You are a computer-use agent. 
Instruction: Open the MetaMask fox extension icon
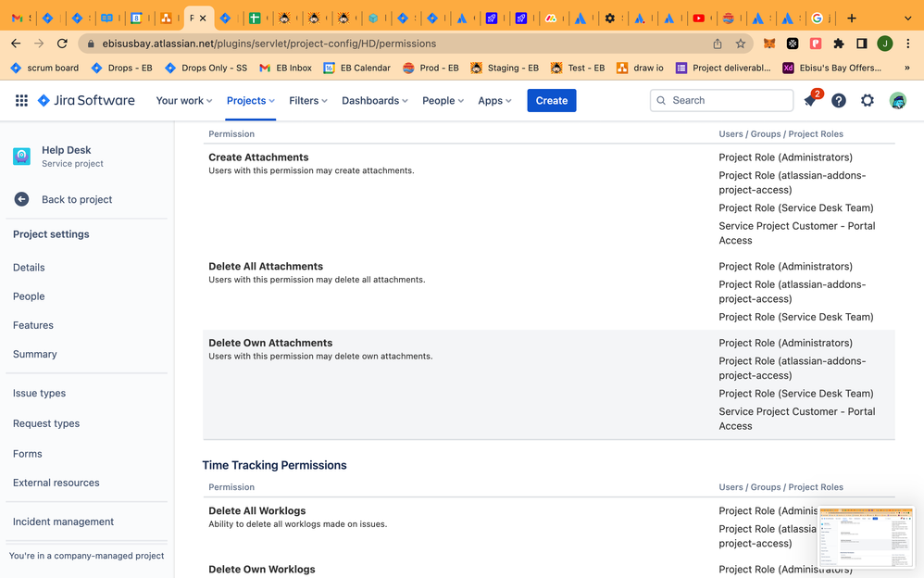(x=769, y=43)
